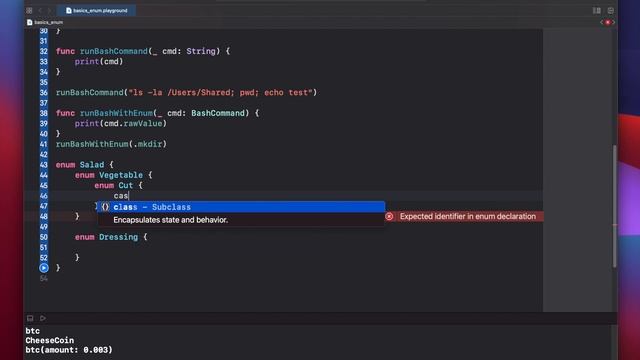Run playground up to line 53
The height and width of the screenshot is (360, 640).
pos(44,268)
